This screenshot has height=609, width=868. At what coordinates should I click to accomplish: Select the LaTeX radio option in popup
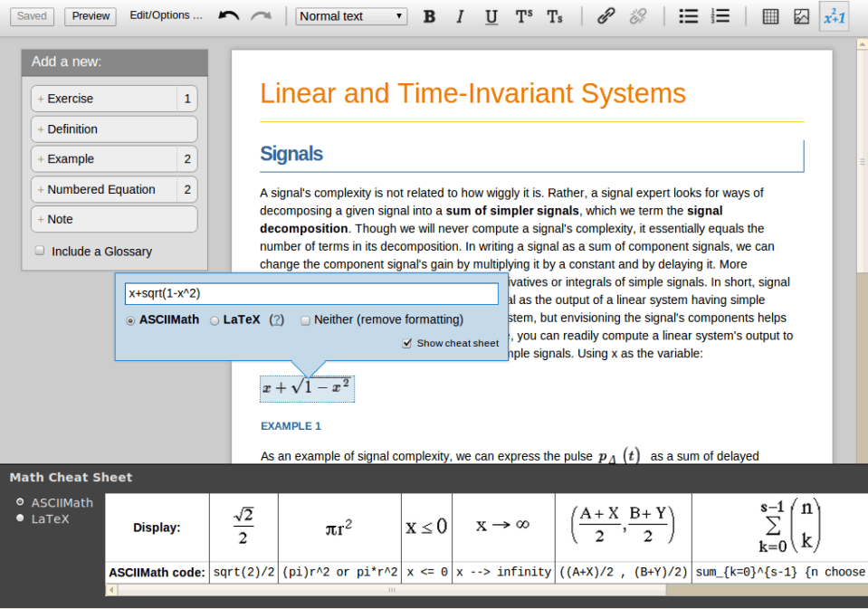[x=215, y=319]
